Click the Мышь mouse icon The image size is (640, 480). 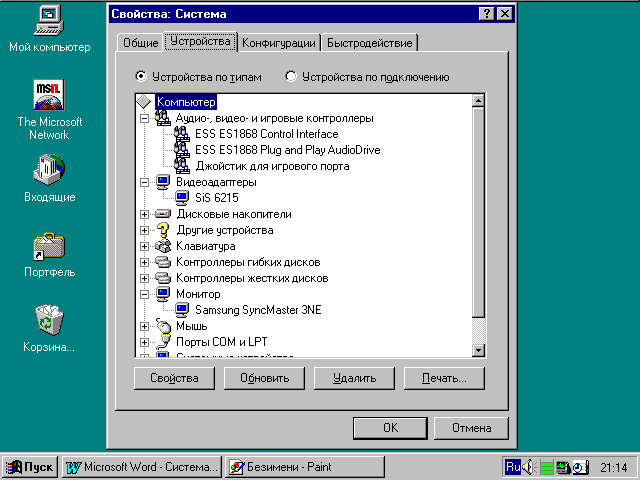coord(163,326)
